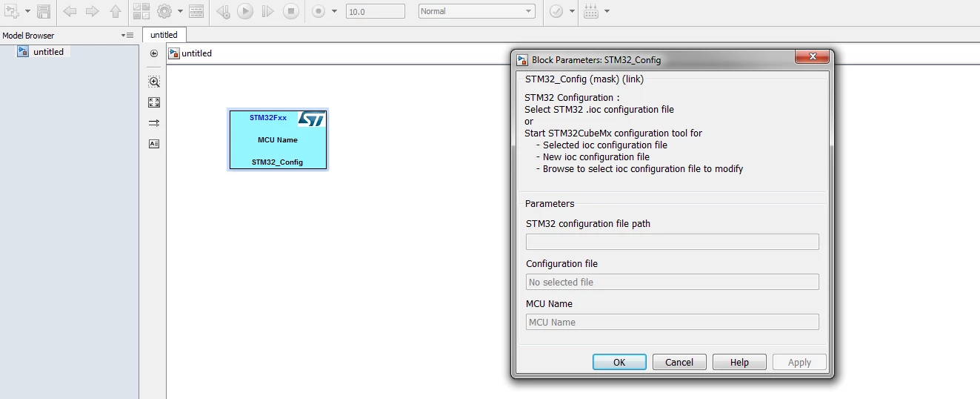980x399 pixels.
Task: Open the Library Browser icon
Action: (x=142, y=11)
